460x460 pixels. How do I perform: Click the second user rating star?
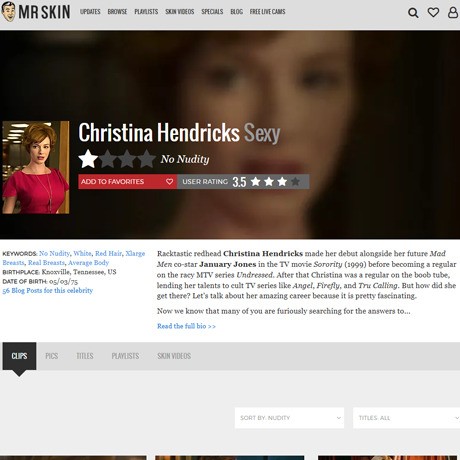[269, 181]
